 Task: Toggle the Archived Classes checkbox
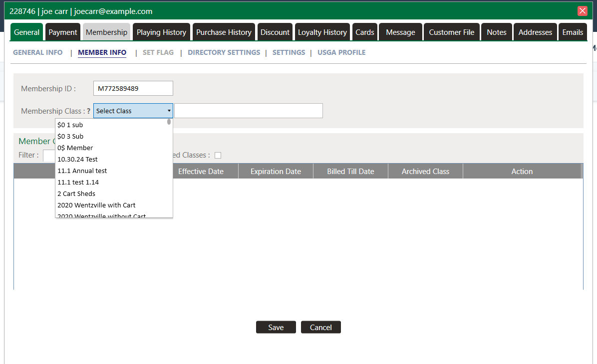pos(218,155)
